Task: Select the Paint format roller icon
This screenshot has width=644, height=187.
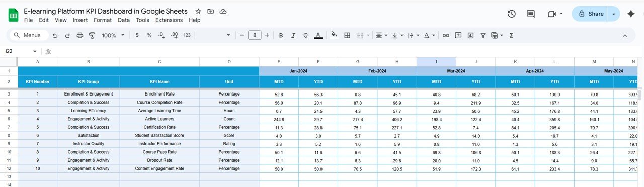Action: tap(92, 35)
